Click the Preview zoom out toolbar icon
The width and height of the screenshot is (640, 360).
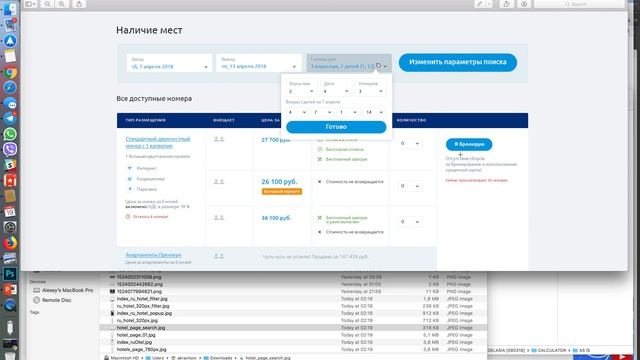pyautogui.click(x=48, y=4)
